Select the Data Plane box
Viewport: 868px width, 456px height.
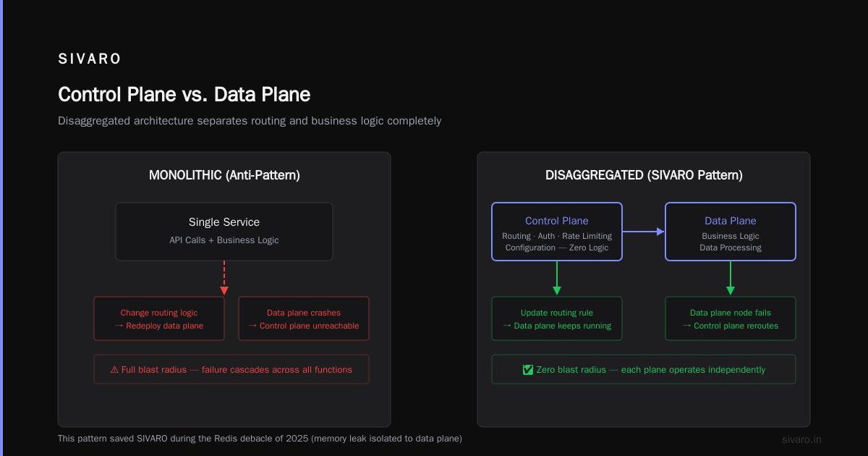pyautogui.click(x=731, y=232)
